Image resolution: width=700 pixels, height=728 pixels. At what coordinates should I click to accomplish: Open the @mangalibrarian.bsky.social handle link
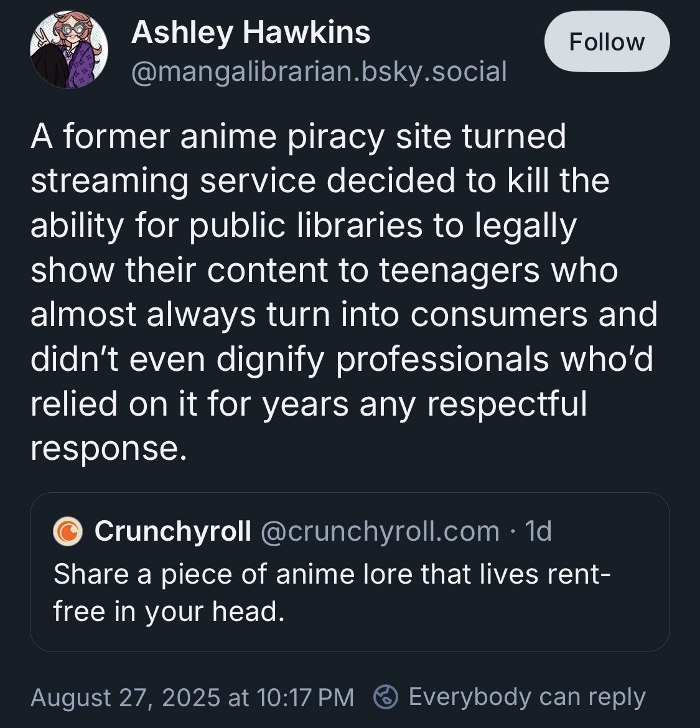click(x=319, y=72)
